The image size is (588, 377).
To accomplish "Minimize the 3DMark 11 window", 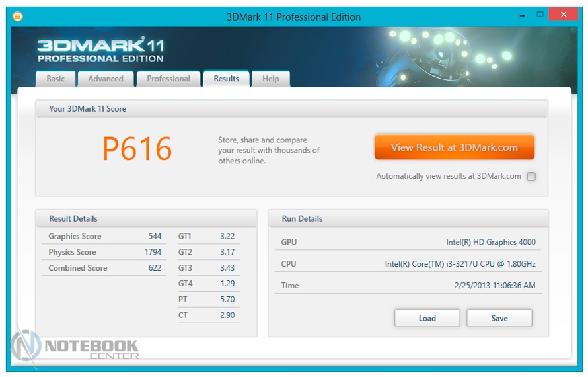I will [522, 15].
